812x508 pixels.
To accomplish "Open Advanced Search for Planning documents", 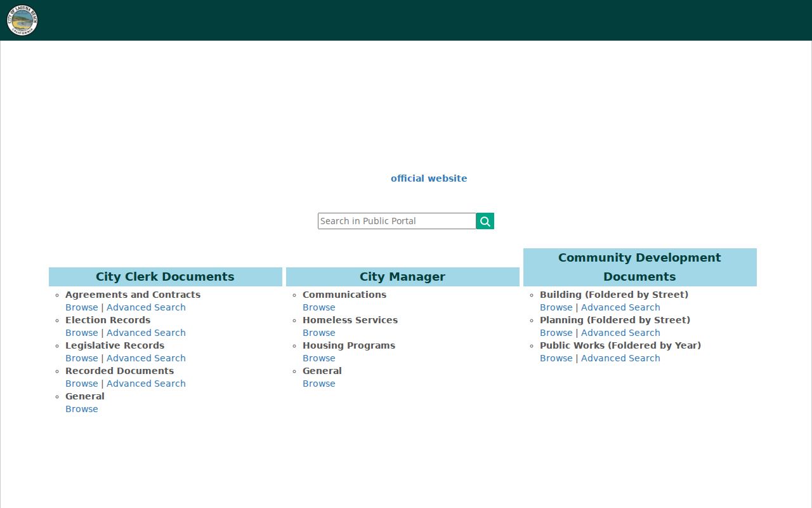I will point(620,333).
